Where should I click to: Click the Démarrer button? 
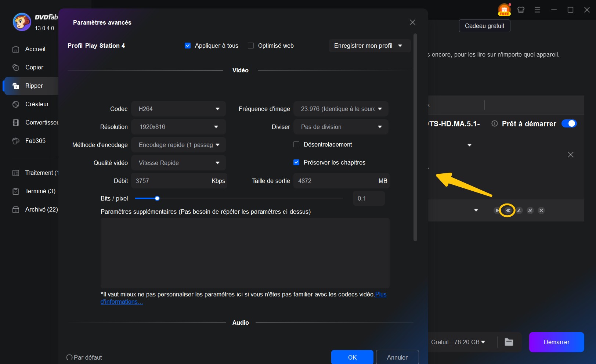556,342
